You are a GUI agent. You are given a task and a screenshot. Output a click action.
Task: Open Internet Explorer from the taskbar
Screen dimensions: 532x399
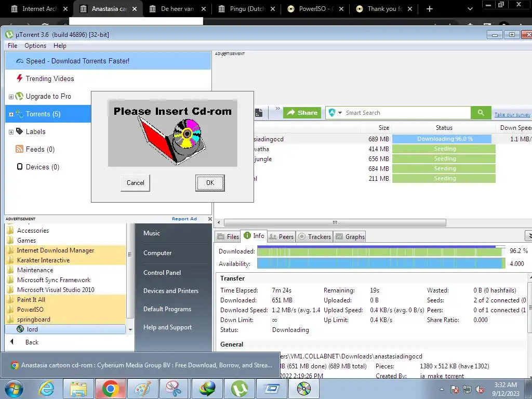46,389
